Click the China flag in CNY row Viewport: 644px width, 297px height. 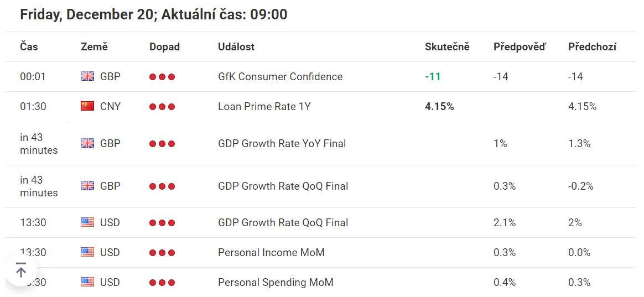(87, 106)
